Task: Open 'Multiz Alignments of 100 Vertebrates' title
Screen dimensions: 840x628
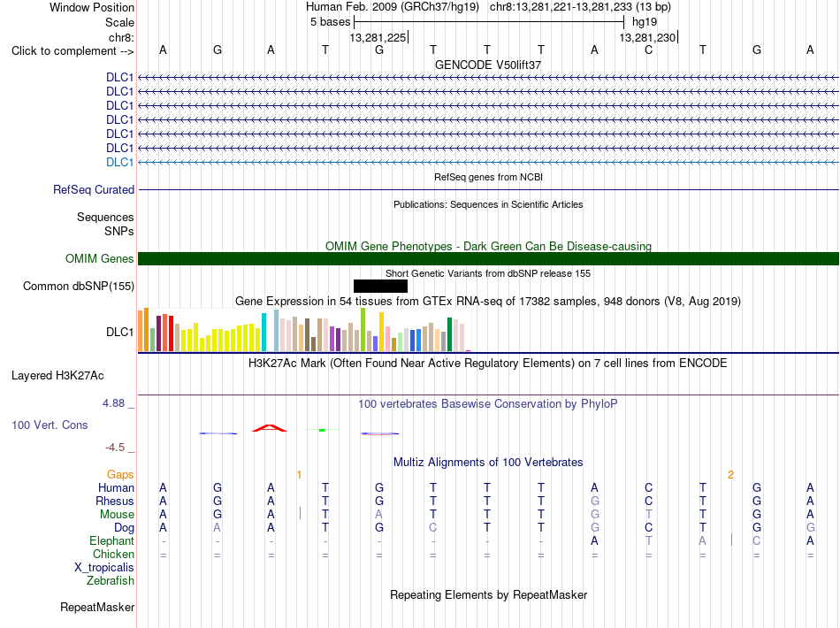Action: click(488, 462)
